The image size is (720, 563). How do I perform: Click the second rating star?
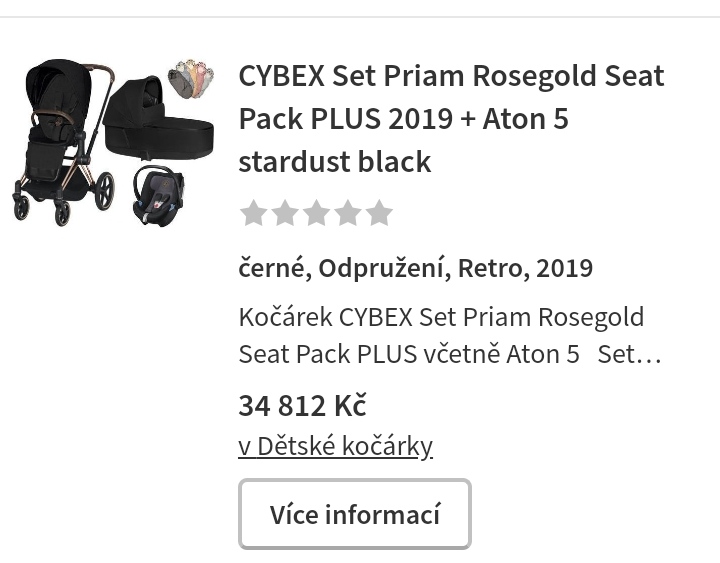(x=285, y=213)
